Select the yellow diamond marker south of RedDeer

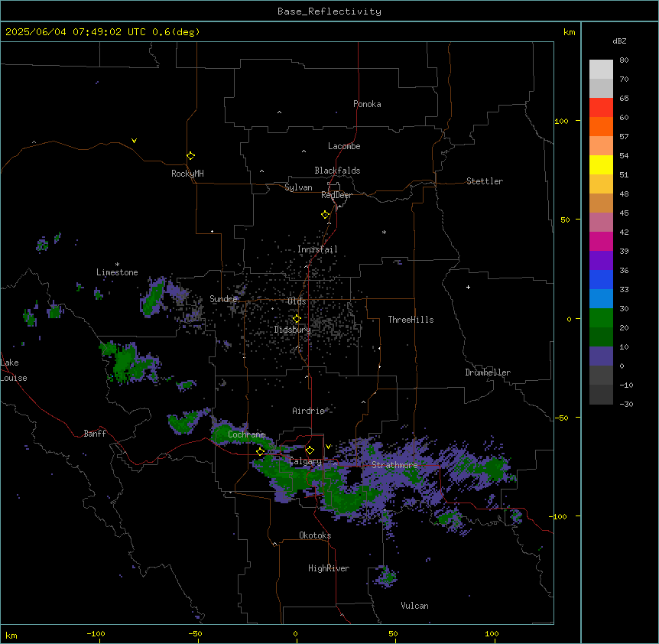[x=325, y=215]
